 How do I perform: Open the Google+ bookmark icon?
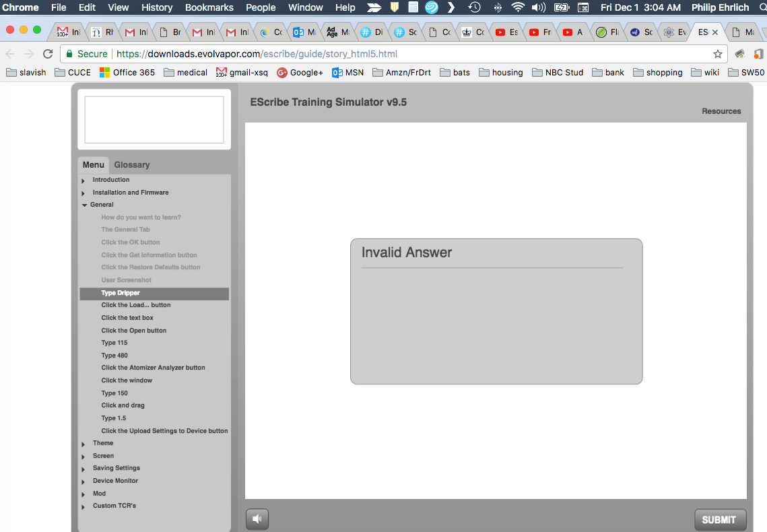(282, 73)
